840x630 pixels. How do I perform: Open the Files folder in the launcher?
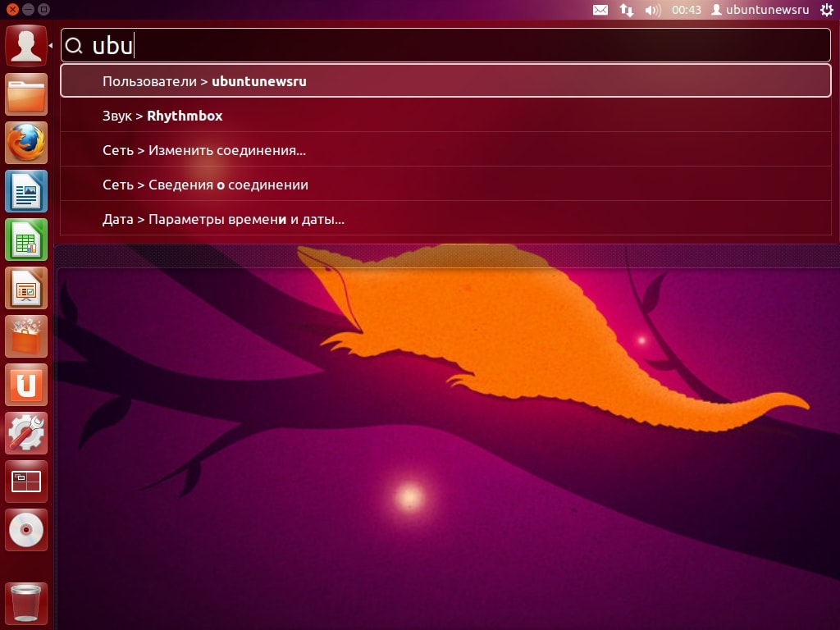[26, 94]
